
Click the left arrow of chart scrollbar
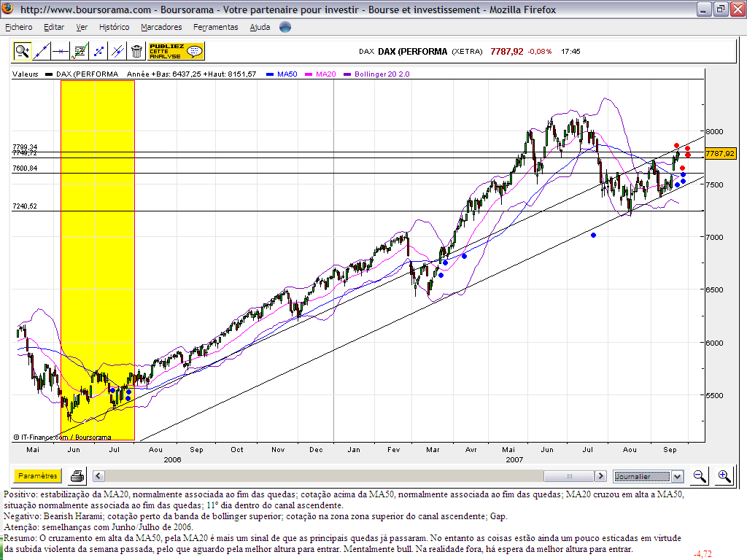98,475
